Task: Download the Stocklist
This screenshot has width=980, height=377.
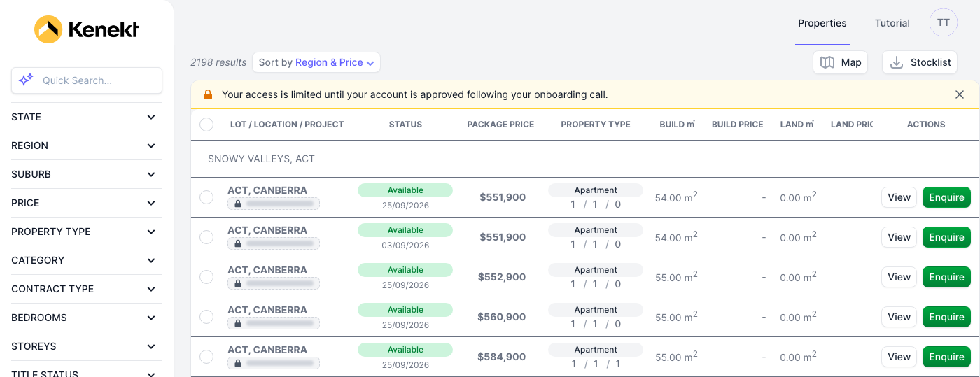Action: (x=920, y=62)
